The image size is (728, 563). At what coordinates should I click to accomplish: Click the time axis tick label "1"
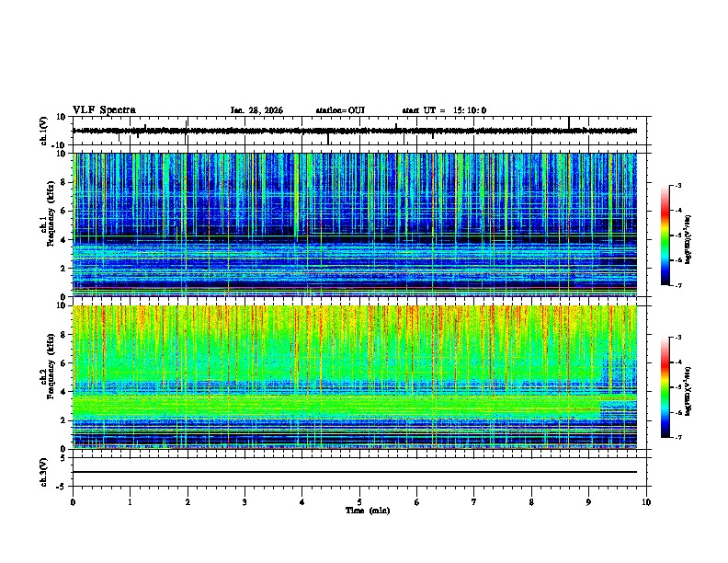[130, 502]
